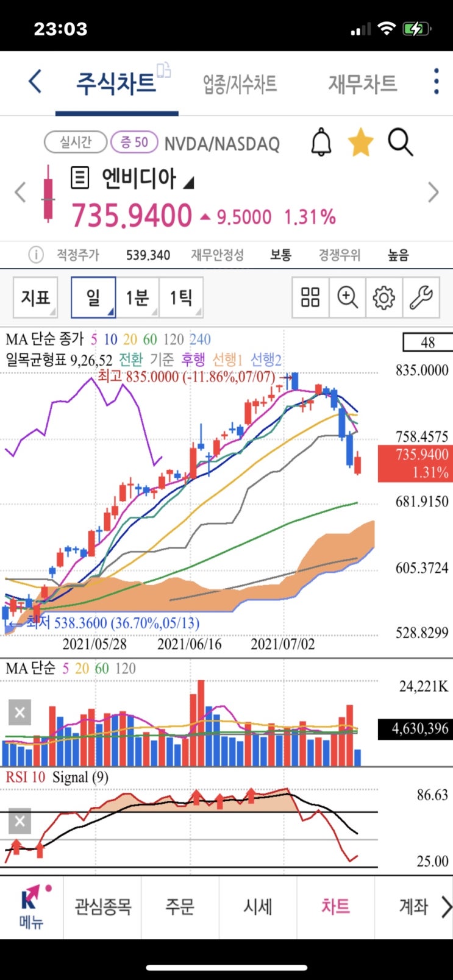
Task: Open 계좌 account in bottom bar
Action: 413,907
